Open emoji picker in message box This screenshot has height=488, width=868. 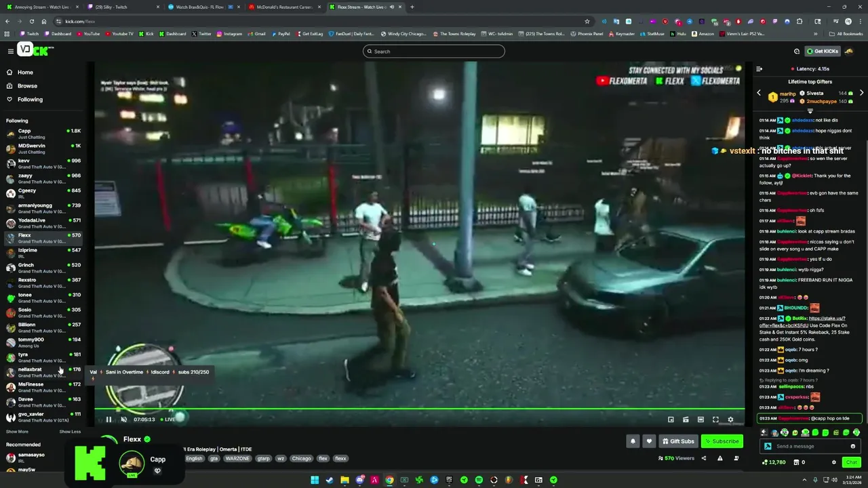coord(853,446)
